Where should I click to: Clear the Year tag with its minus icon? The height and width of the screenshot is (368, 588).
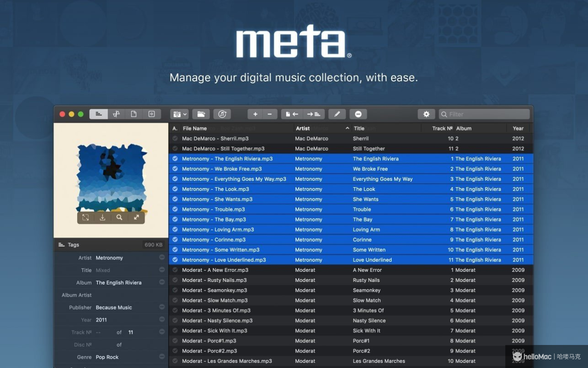click(162, 319)
